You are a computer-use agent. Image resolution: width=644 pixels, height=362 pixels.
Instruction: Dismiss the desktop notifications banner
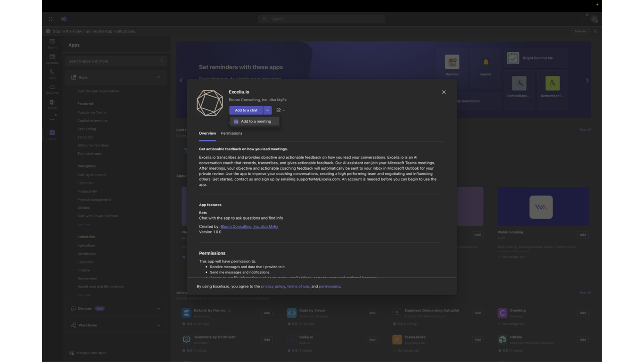(595, 31)
